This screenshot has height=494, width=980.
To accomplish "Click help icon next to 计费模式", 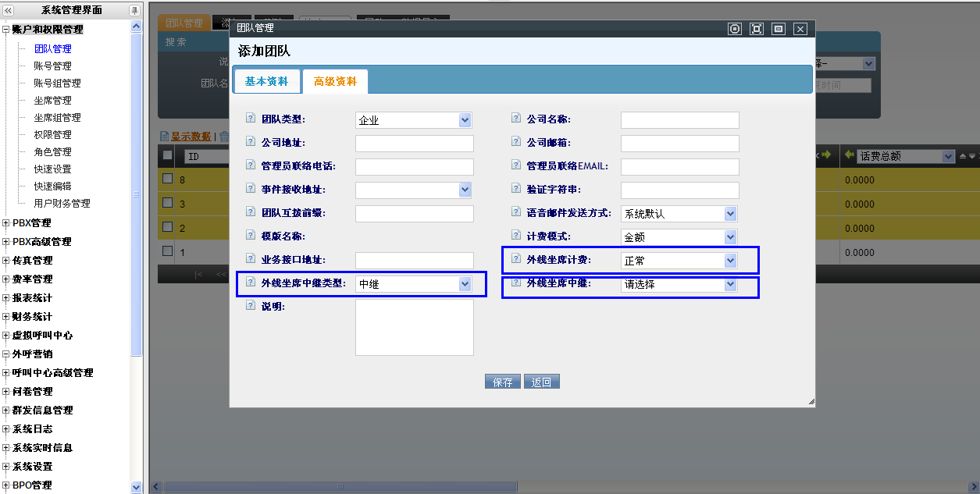I will [x=516, y=235].
